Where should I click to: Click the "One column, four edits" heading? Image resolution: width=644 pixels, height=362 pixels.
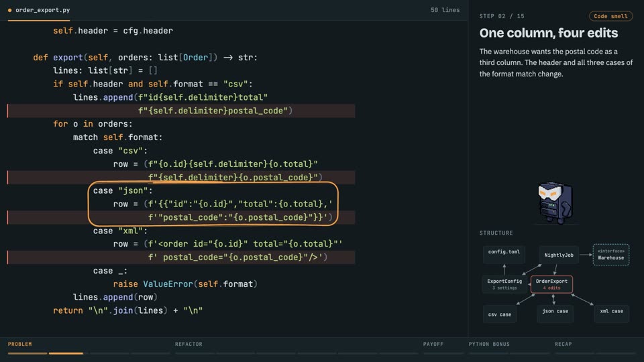click(548, 33)
